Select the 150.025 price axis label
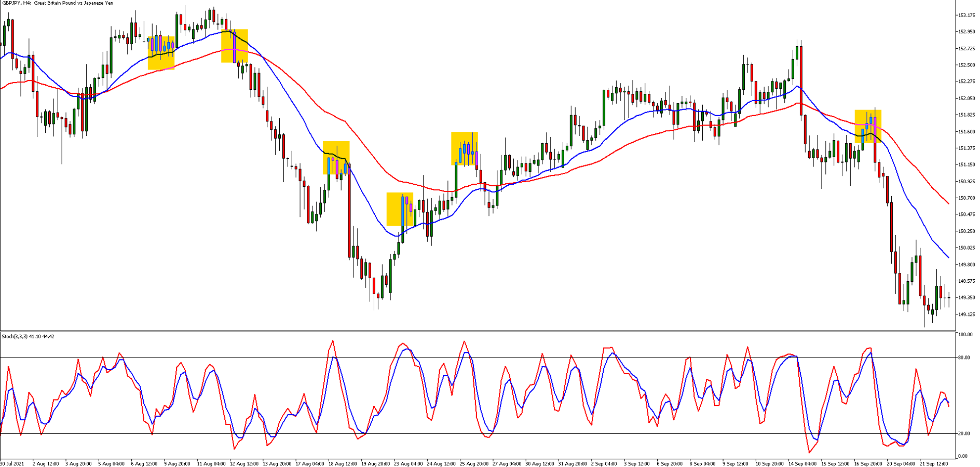 point(967,248)
